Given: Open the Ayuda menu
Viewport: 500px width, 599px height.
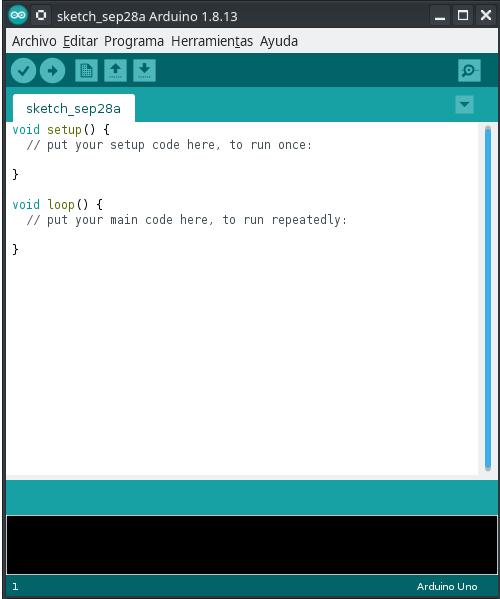Looking at the screenshot, I should tap(279, 41).
